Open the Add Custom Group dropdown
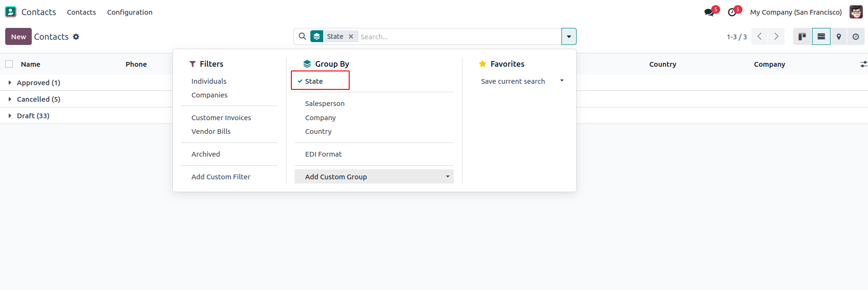This screenshot has width=868, height=290. pyautogui.click(x=374, y=177)
